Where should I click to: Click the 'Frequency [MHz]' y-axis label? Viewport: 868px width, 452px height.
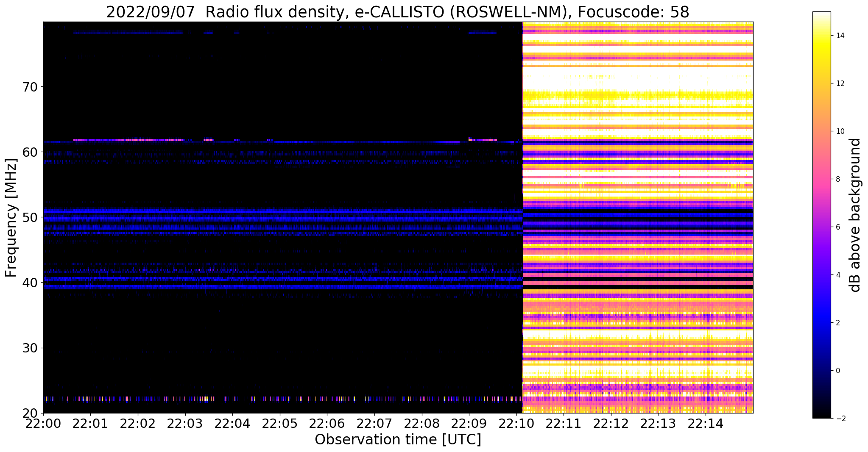pyautogui.click(x=11, y=218)
